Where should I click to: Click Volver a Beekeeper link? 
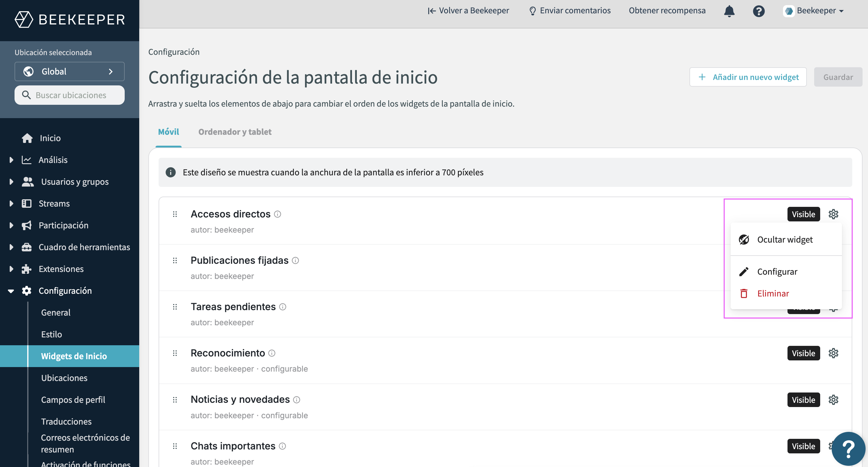469,11
